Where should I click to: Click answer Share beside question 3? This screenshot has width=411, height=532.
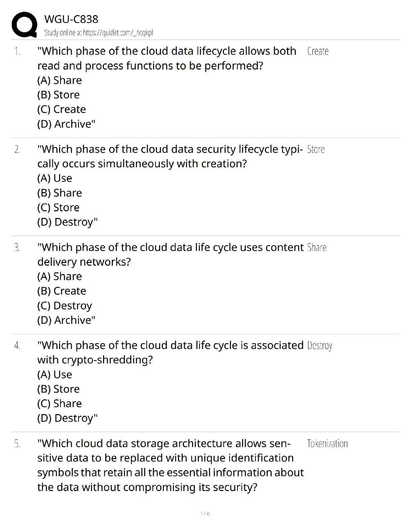[x=317, y=248]
